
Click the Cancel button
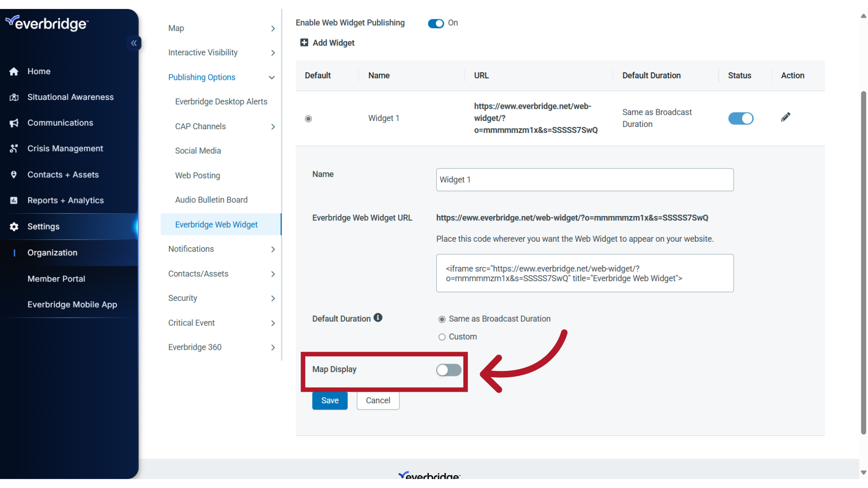click(378, 401)
